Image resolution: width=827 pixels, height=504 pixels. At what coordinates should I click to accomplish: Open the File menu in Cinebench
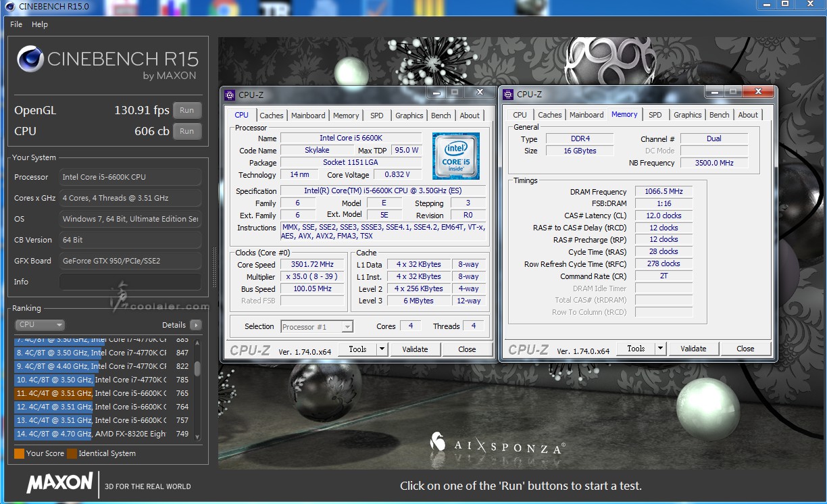tap(16, 24)
